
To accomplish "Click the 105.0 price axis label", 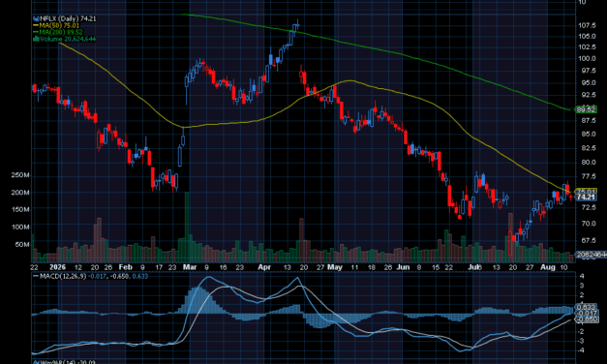I will [587, 36].
